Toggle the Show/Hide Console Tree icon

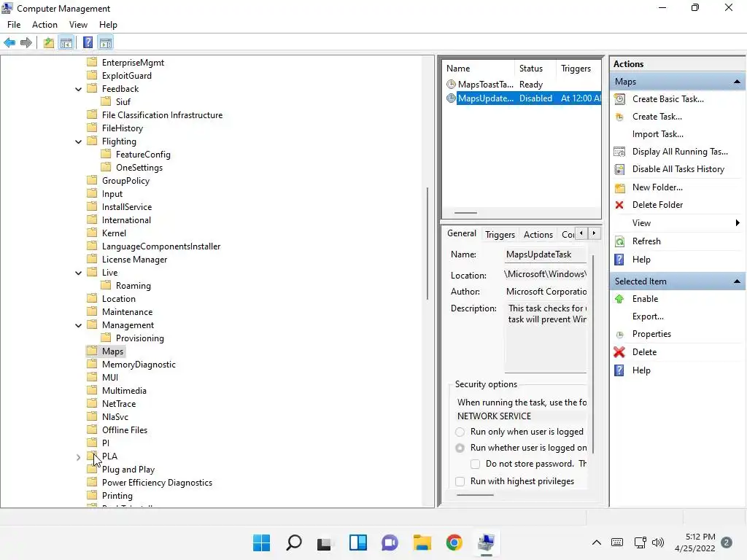[66, 43]
